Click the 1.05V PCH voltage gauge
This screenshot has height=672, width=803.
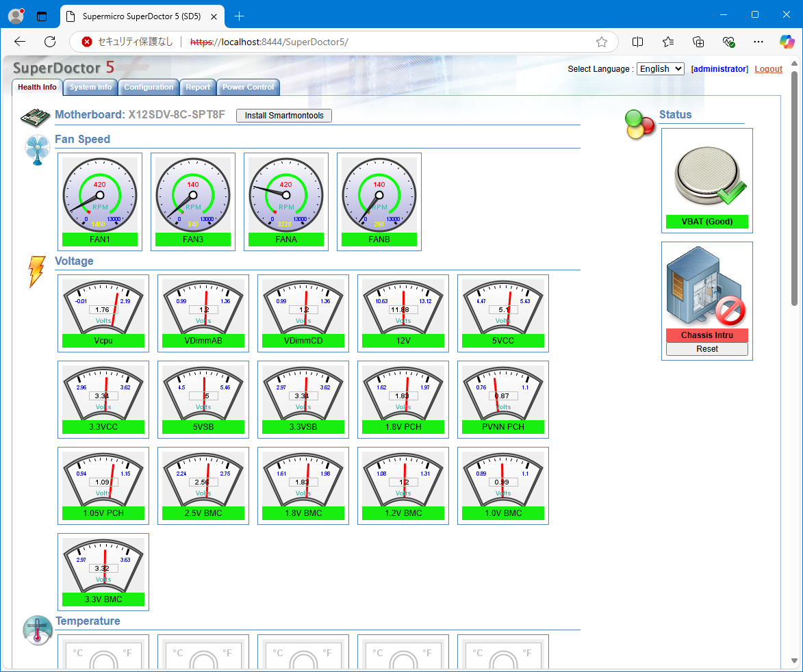click(x=103, y=479)
